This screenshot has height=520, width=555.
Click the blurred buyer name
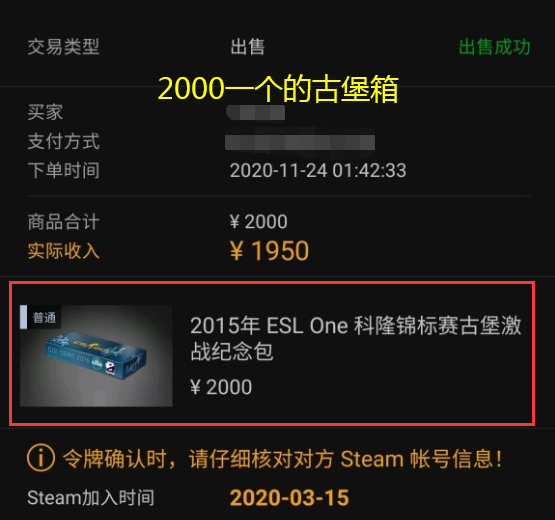click(256, 112)
